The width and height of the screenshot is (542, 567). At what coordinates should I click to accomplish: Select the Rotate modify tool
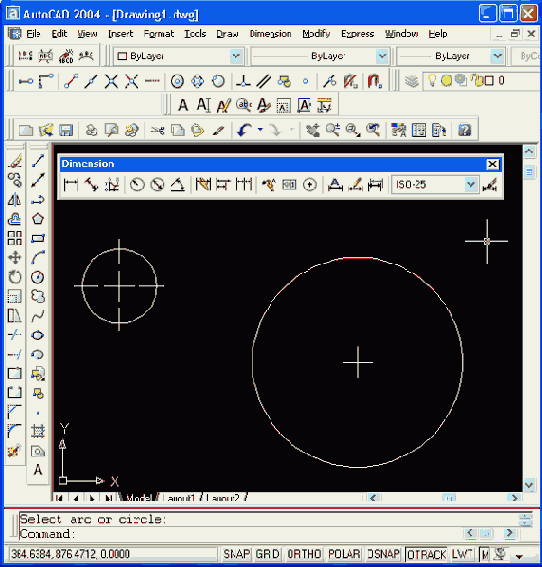coord(15,277)
